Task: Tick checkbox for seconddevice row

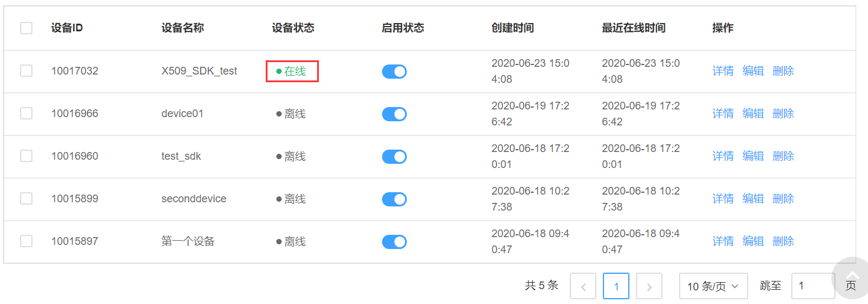Action: [27, 199]
